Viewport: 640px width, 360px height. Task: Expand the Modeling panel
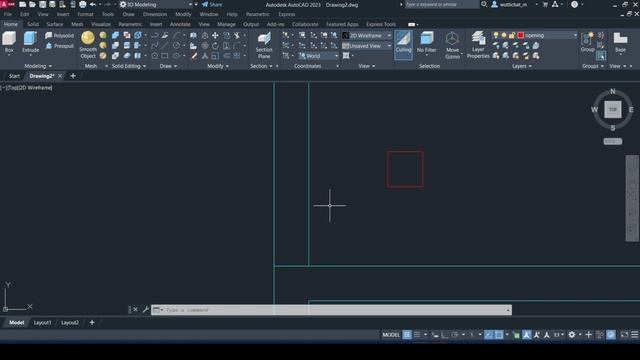(38, 66)
